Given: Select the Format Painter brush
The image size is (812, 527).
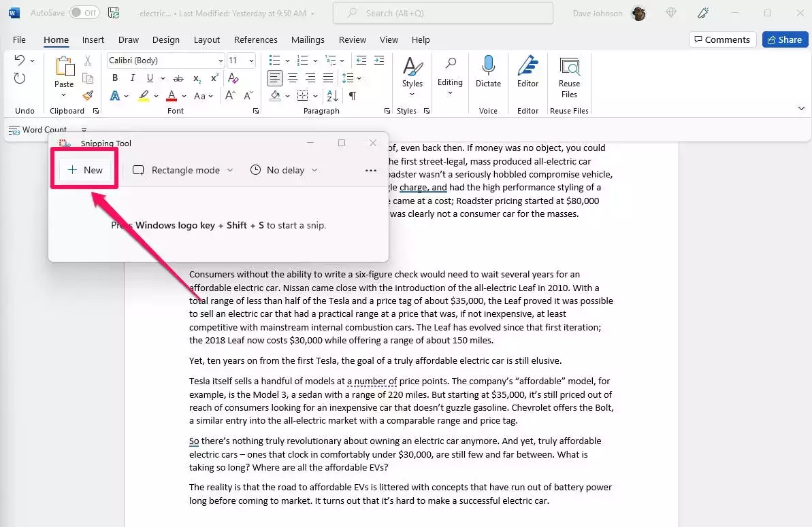Looking at the screenshot, I should (x=88, y=96).
